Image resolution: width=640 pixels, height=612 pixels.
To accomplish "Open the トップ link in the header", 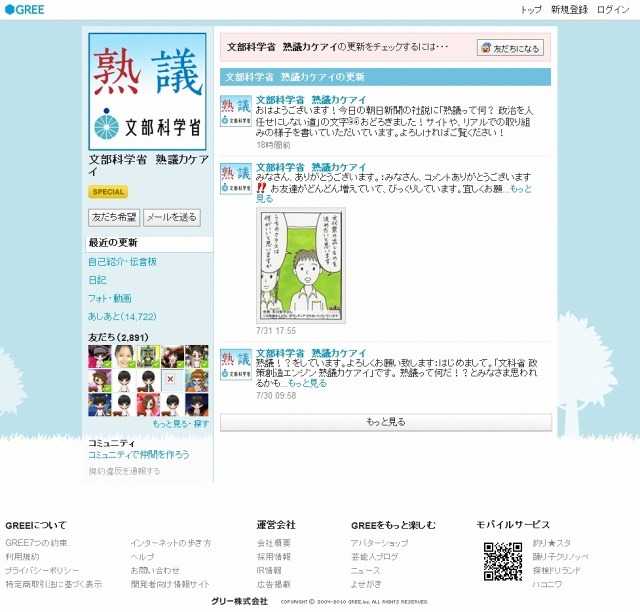I will (x=531, y=10).
